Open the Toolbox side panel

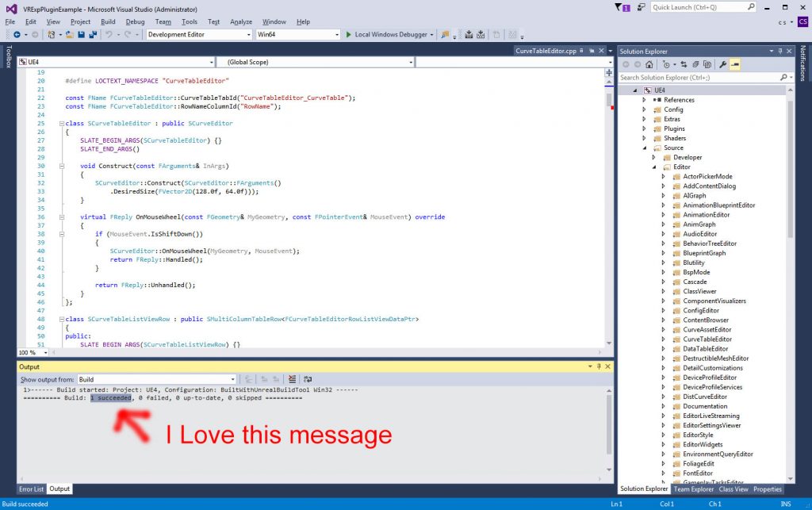coord(8,57)
